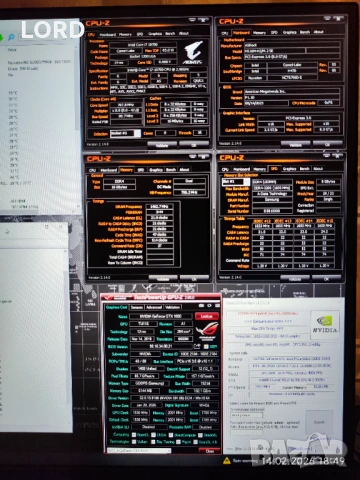Toggle OpenGL 4.6 checkbox in GPU-Z
This screenshot has height=480, width=360.
click(196, 442)
